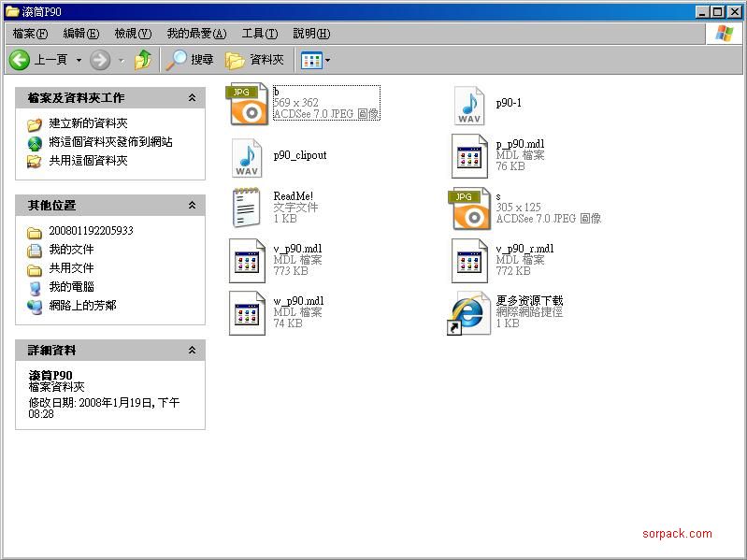The height and width of the screenshot is (560, 747).
Task: Open the 檢視(V) menu
Action: coord(132,34)
